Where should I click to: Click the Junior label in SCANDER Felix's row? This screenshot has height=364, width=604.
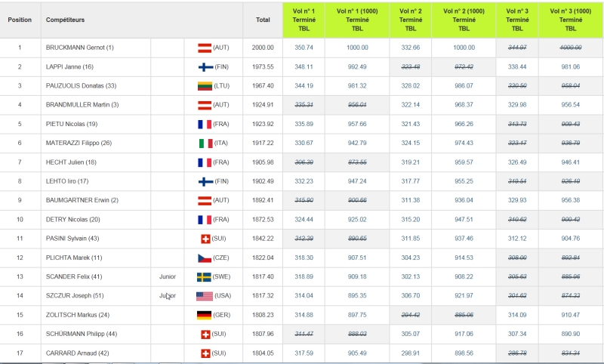coord(168,277)
